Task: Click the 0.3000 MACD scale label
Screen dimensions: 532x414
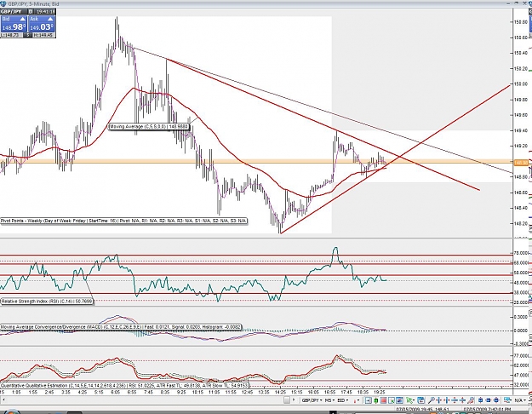Action: point(522,317)
